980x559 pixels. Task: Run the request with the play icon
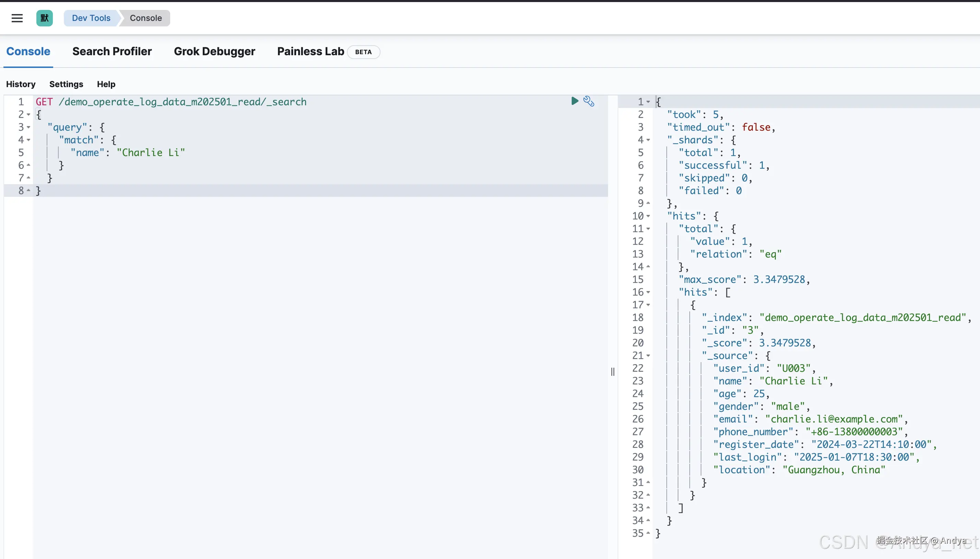click(574, 101)
